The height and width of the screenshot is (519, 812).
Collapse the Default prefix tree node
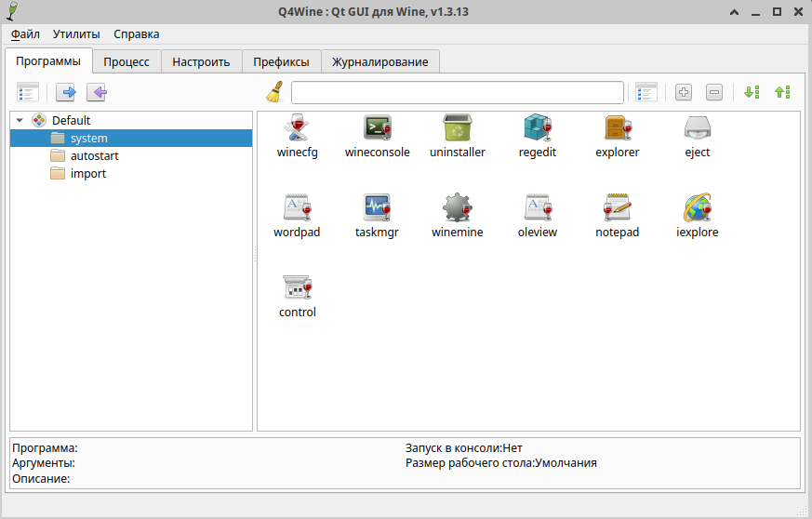(x=20, y=120)
